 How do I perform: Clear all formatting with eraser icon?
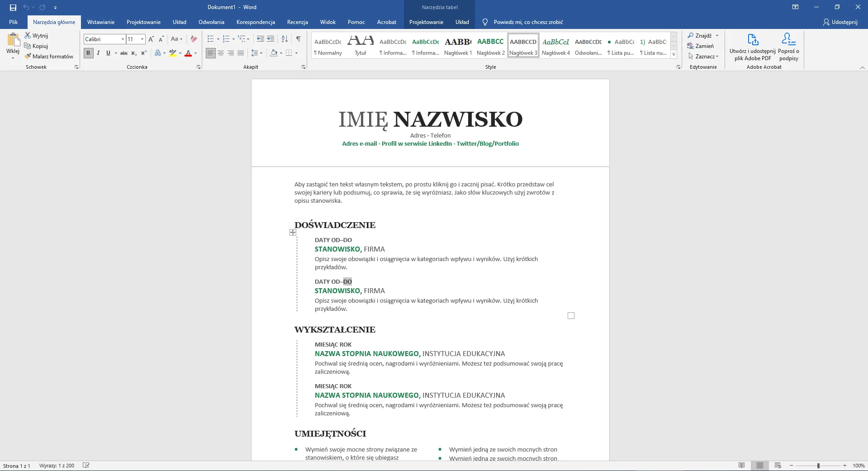pyautogui.click(x=194, y=39)
